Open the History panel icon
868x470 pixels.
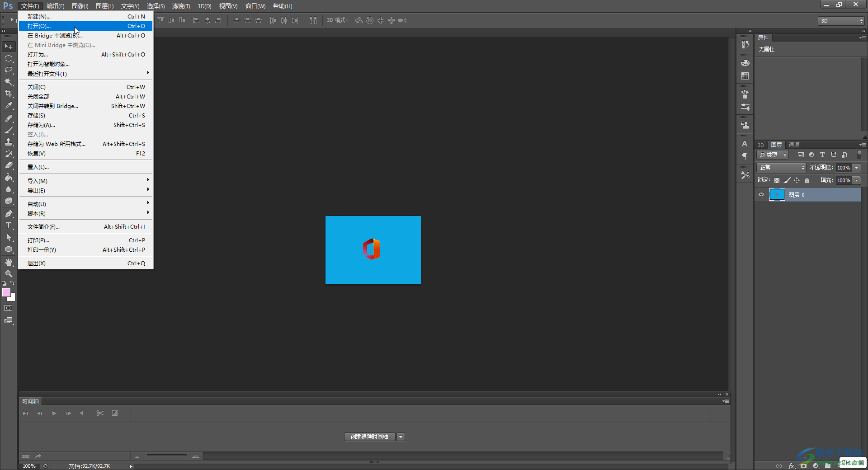pos(745,45)
